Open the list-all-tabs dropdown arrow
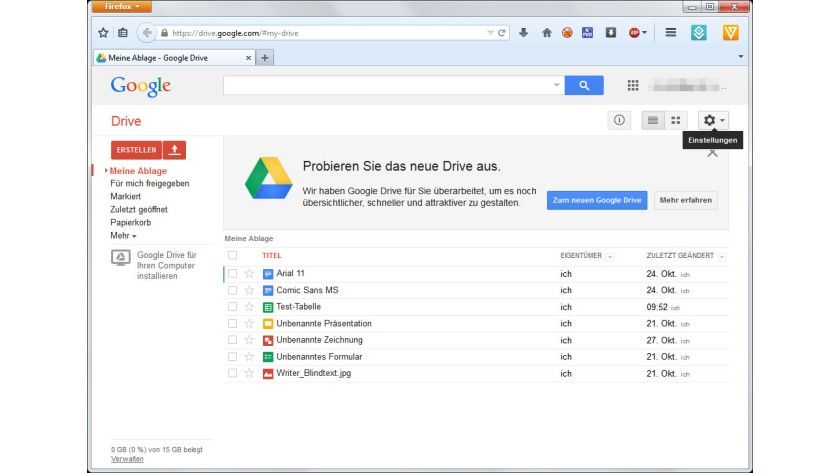This screenshot has width=840, height=473. coord(741,56)
